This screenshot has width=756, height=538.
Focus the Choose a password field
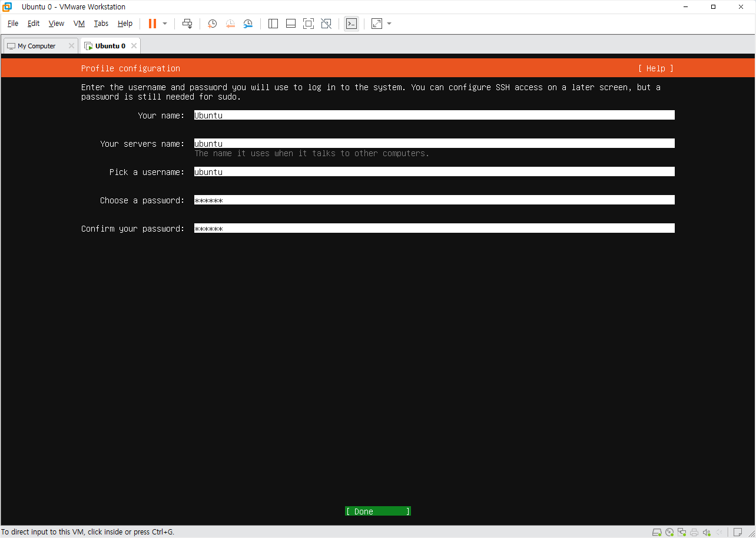point(435,200)
